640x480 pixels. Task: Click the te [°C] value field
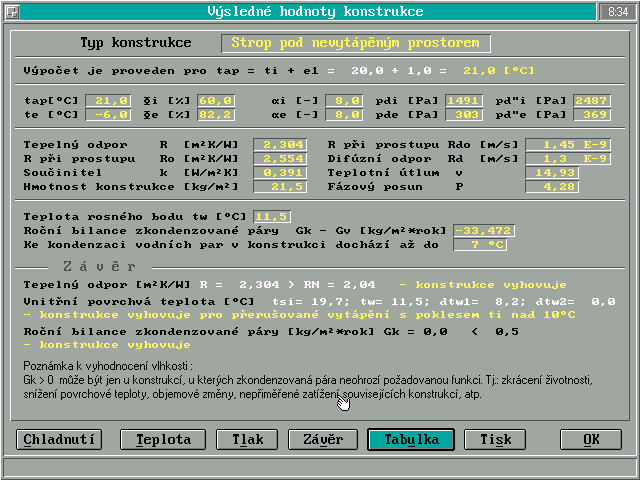pyautogui.click(x=108, y=115)
